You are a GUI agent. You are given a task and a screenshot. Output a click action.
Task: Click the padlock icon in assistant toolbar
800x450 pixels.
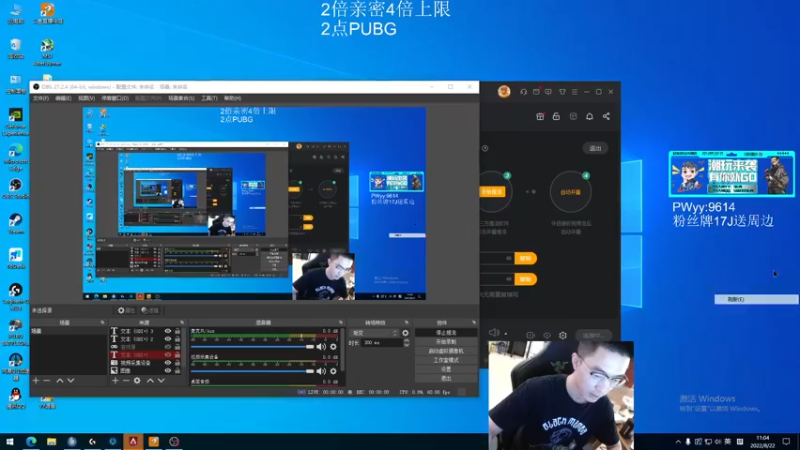click(x=556, y=116)
